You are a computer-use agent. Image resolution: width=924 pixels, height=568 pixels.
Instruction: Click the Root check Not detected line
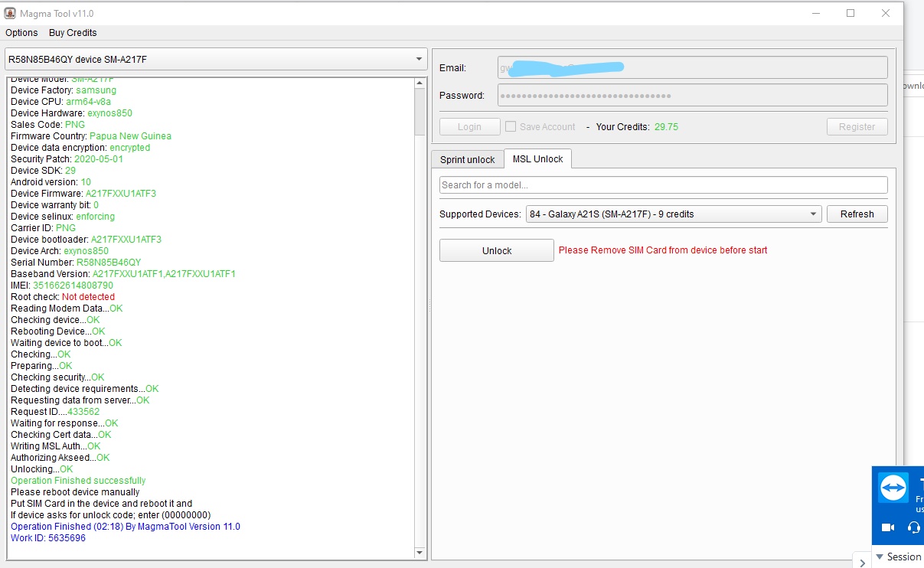(63, 297)
